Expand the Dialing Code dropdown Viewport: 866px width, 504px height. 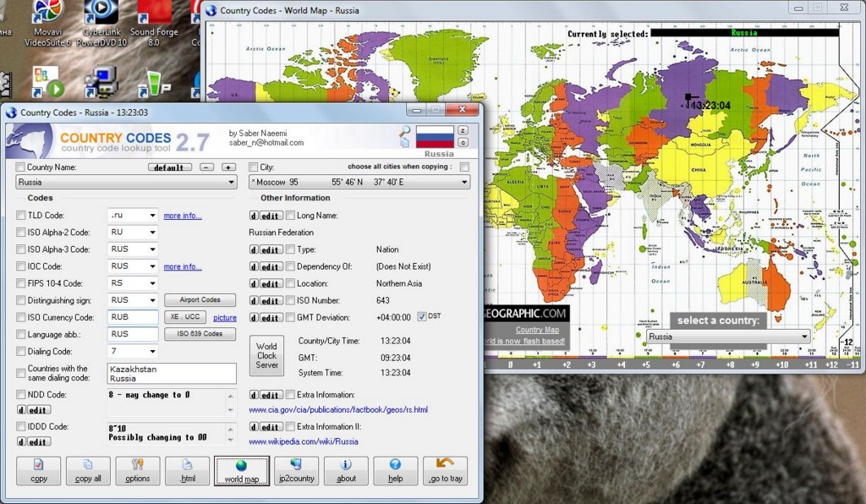pyautogui.click(x=152, y=351)
